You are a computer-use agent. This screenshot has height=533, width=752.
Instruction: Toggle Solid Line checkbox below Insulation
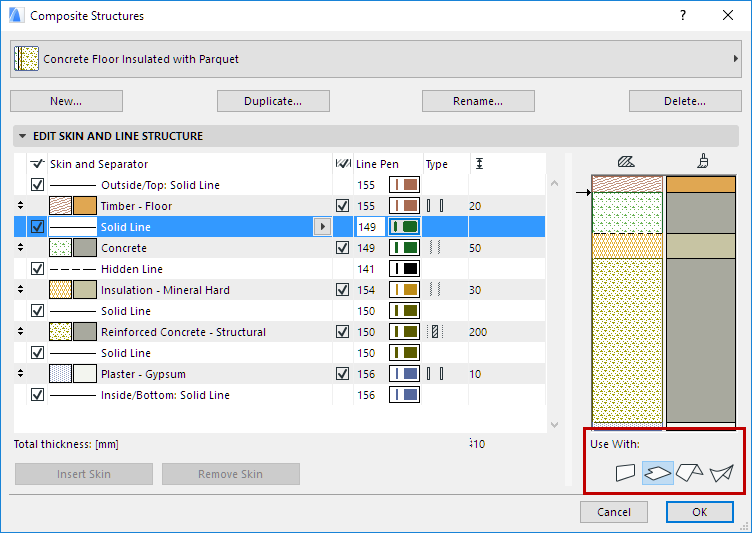tap(37, 310)
